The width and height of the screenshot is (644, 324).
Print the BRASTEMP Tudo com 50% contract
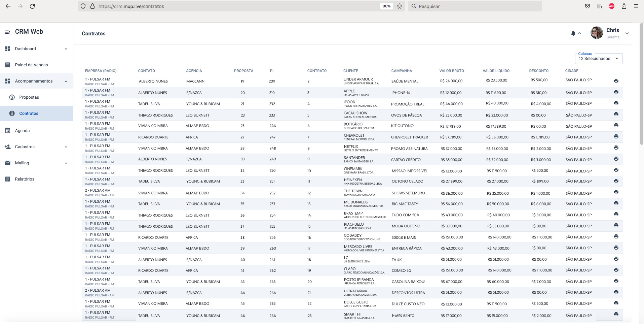click(x=616, y=214)
